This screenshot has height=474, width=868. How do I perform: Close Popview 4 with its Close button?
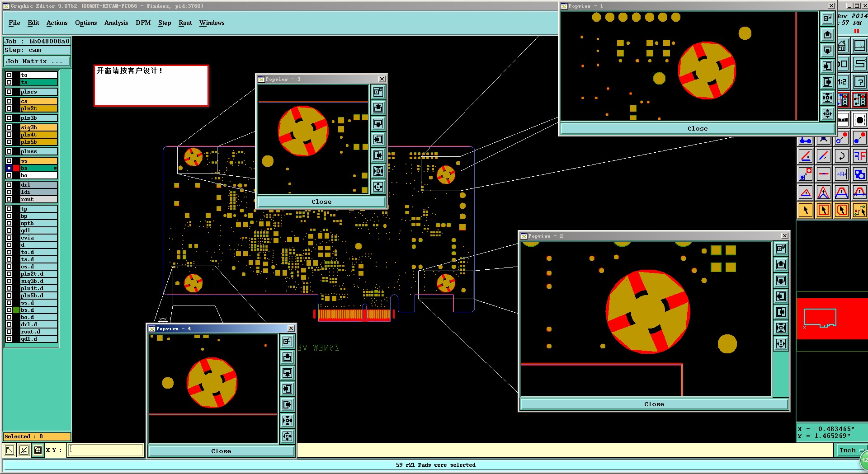[221, 451]
